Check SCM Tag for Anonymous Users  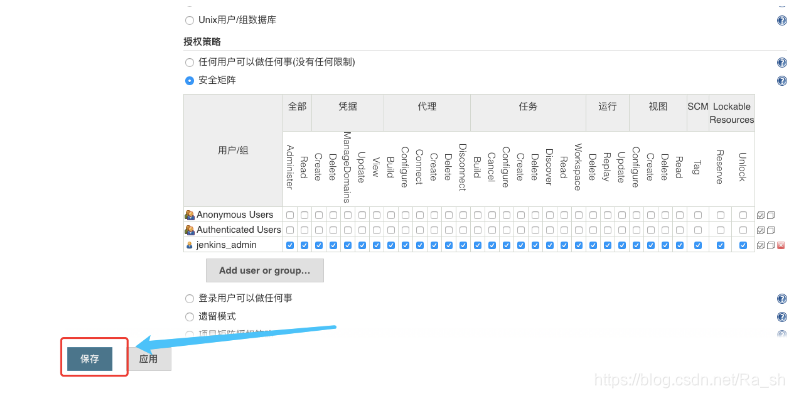coord(698,215)
